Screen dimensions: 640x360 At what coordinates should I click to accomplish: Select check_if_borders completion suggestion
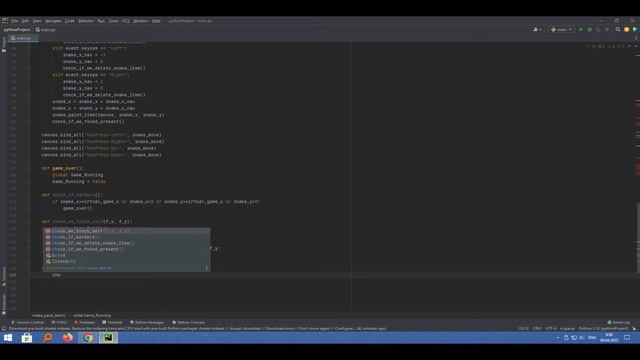point(127,237)
